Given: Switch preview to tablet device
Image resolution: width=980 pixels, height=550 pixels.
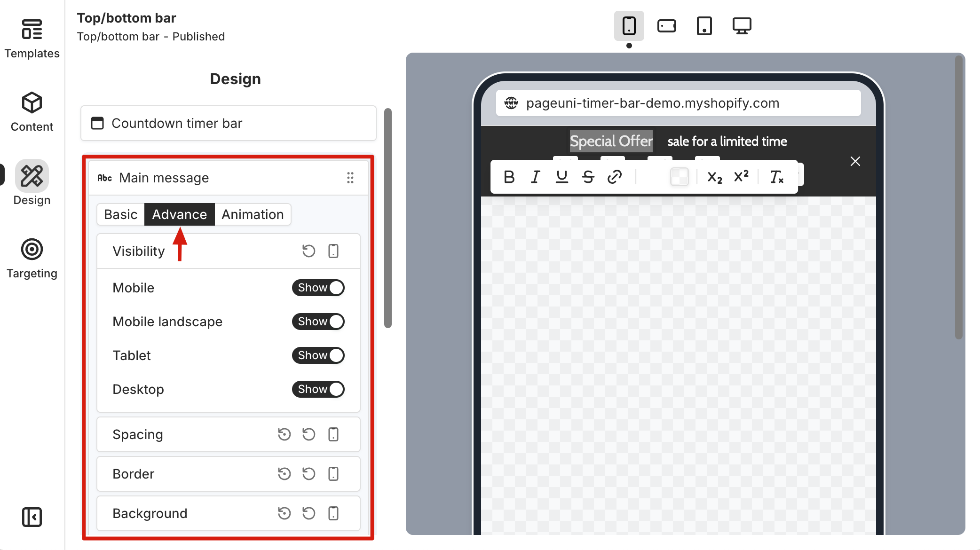Looking at the screenshot, I should [704, 26].
